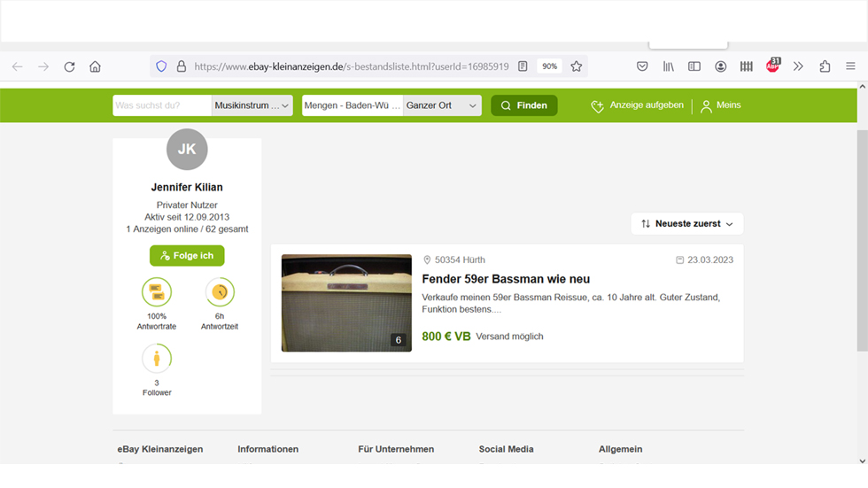868x488 pixels.
Task: Click the Informationen footer heading
Action: pyautogui.click(x=267, y=449)
